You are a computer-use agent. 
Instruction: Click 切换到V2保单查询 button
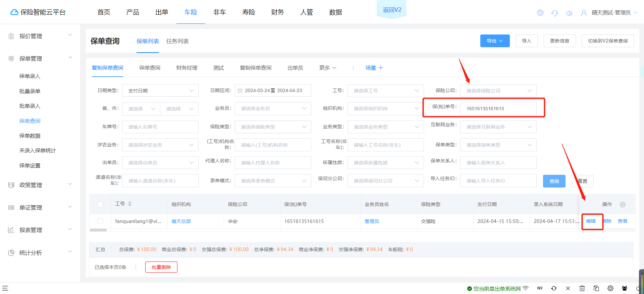(x=608, y=41)
